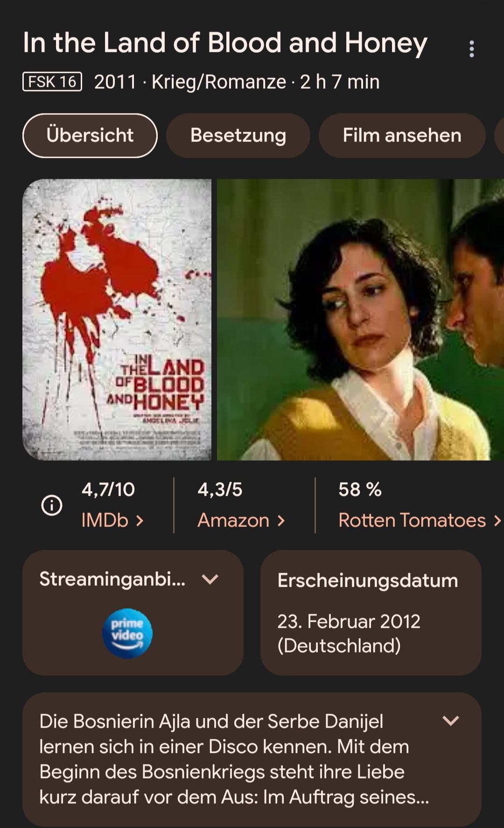Tap the arrow next to Rotten Tomatoes
Image resolution: width=504 pixels, height=828 pixels.
[497, 520]
